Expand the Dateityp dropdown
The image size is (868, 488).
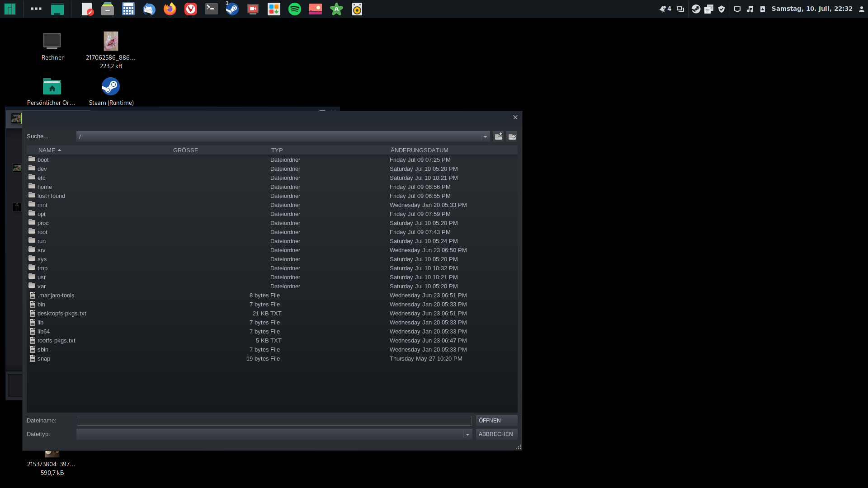pos(467,434)
